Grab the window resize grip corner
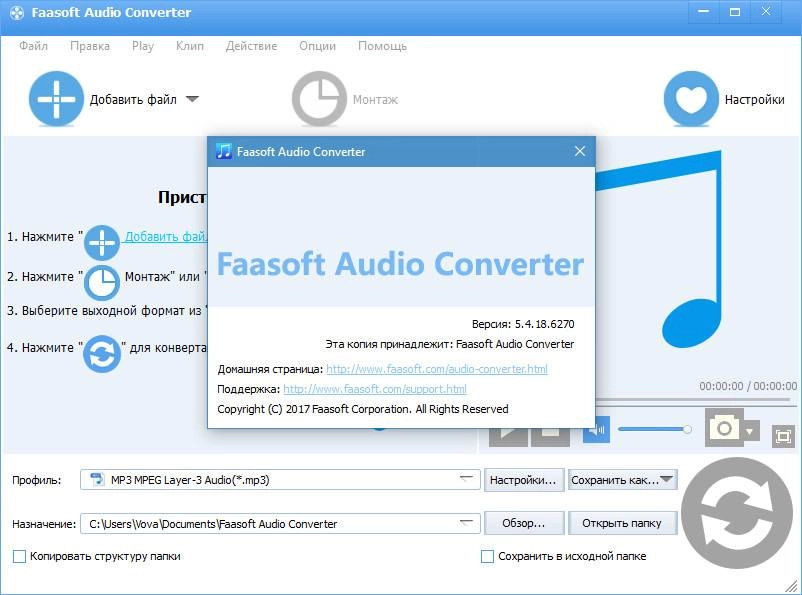Screen dimensions: 802x595 click(791, 586)
